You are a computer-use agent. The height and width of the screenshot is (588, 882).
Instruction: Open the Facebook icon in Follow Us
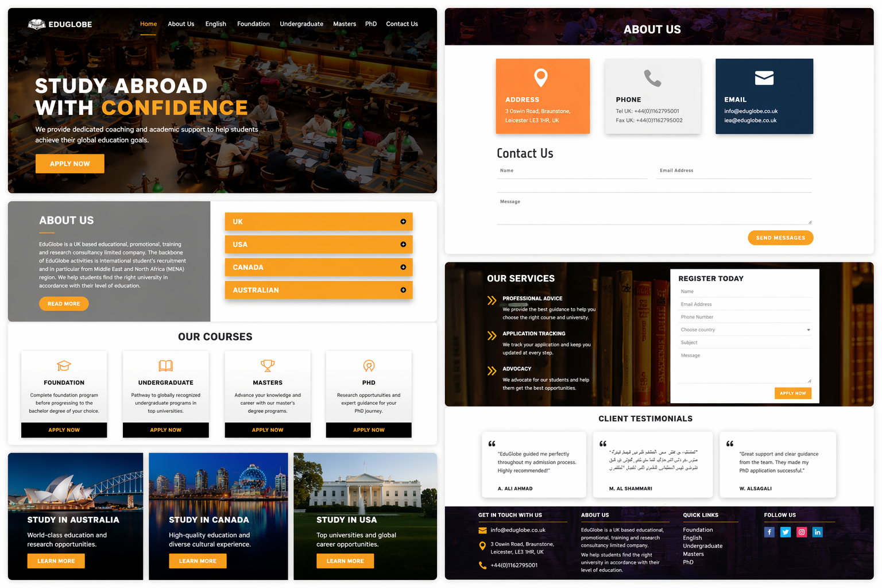[769, 532]
